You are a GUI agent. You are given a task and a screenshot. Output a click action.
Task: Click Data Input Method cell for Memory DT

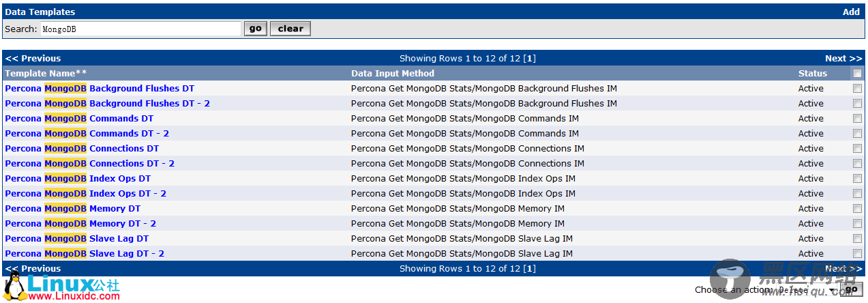pyautogui.click(x=458, y=209)
